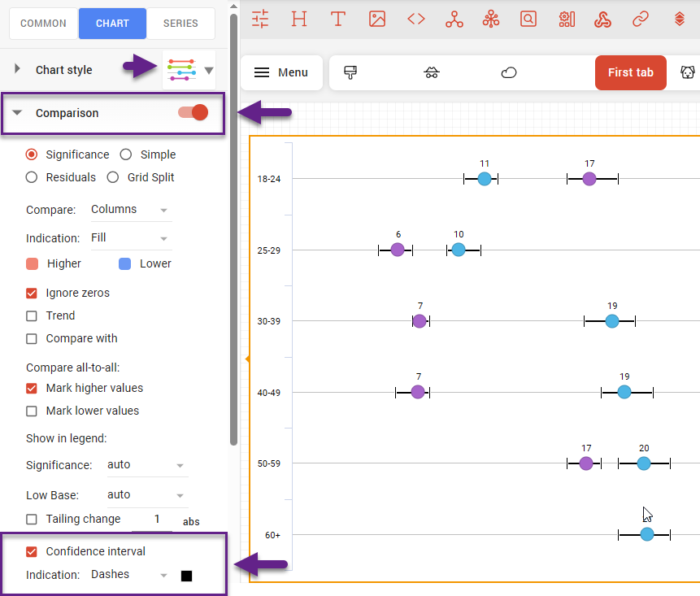Click the black confidence interval color swatch
Viewport: 700px width, 596px height.
186,576
